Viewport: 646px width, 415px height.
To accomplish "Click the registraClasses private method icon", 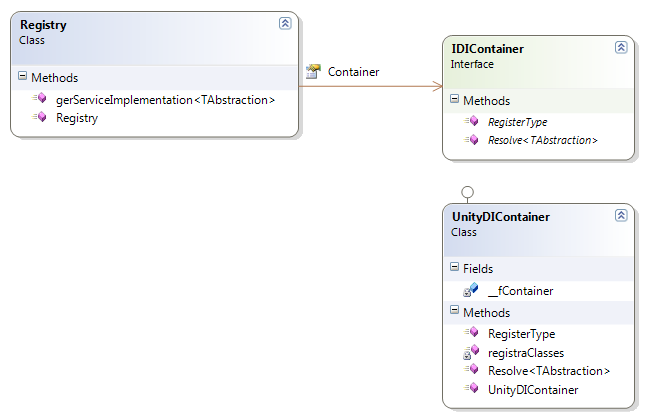I will [x=471, y=352].
